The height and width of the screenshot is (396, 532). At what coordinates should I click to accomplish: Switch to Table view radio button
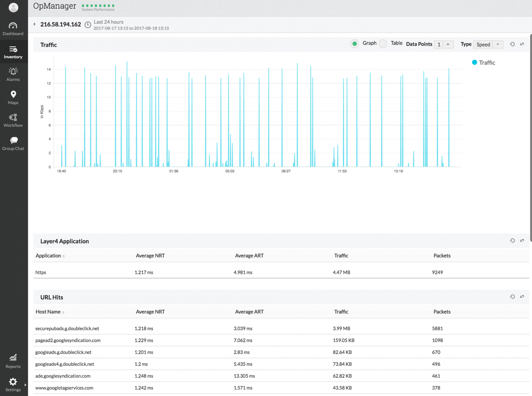pyautogui.click(x=383, y=44)
